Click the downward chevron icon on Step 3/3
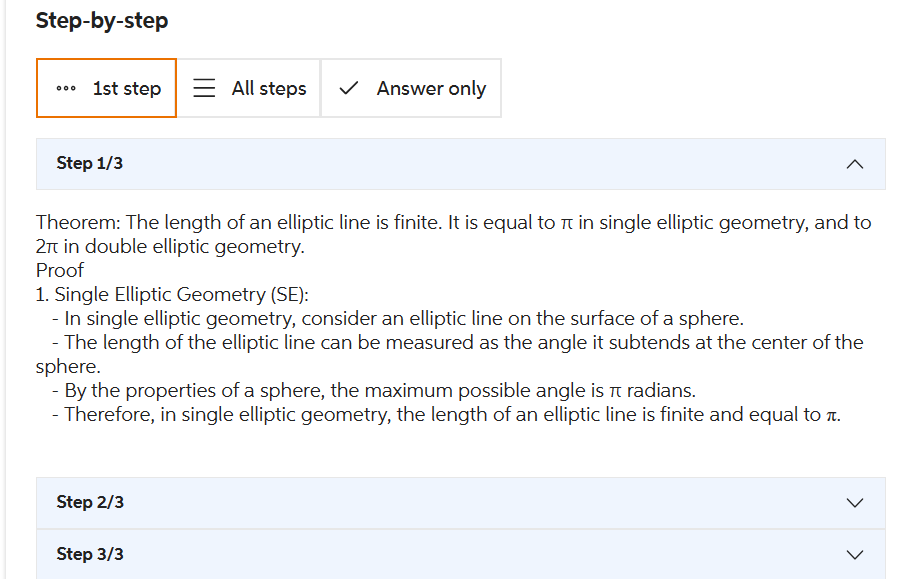 [x=854, y=554]
